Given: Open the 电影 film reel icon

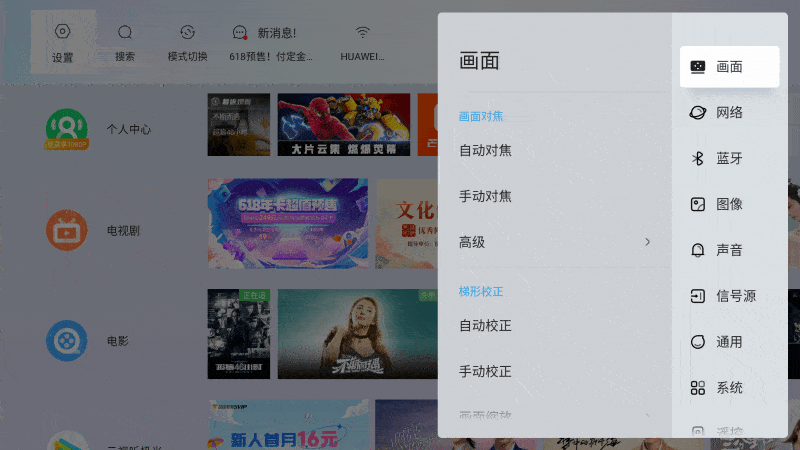Looking at the screenshot, I should click(67, 340).
